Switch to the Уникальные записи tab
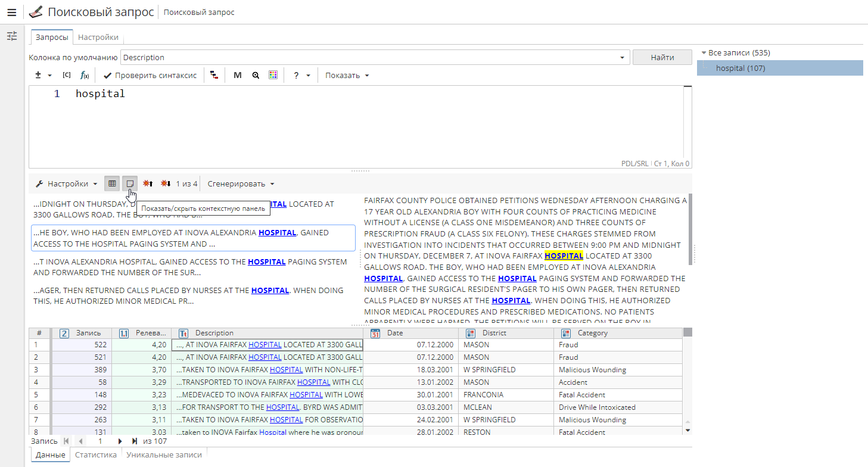Viewport: 868px width, 467px height. click(x=163, y=454)
